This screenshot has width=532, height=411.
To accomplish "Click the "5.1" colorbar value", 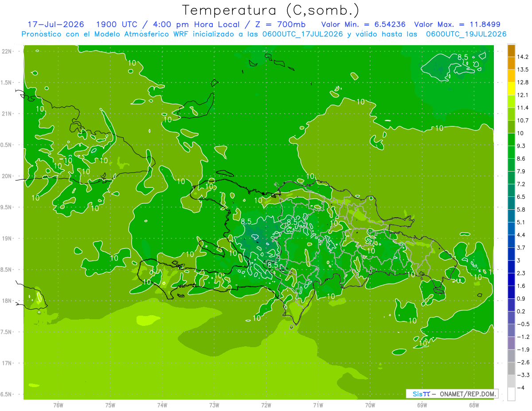I will [520, 222].
